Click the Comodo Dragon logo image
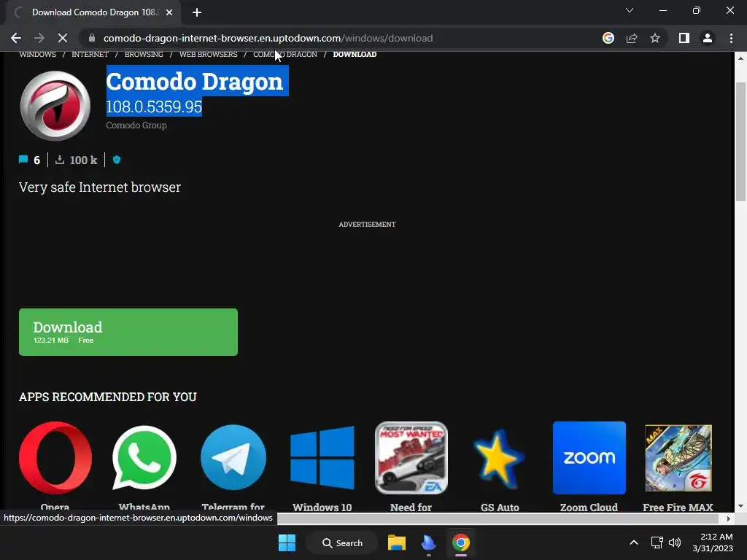 click(55, 106)
